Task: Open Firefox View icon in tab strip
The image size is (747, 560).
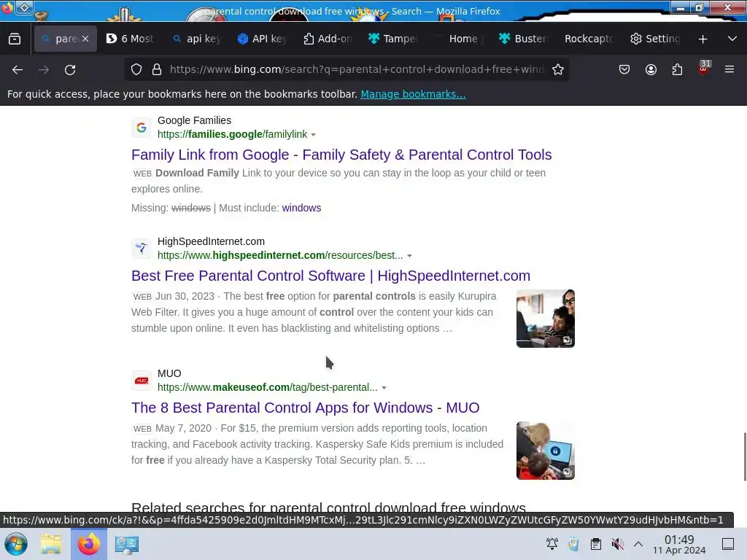Action: click(x=15, y=39)
